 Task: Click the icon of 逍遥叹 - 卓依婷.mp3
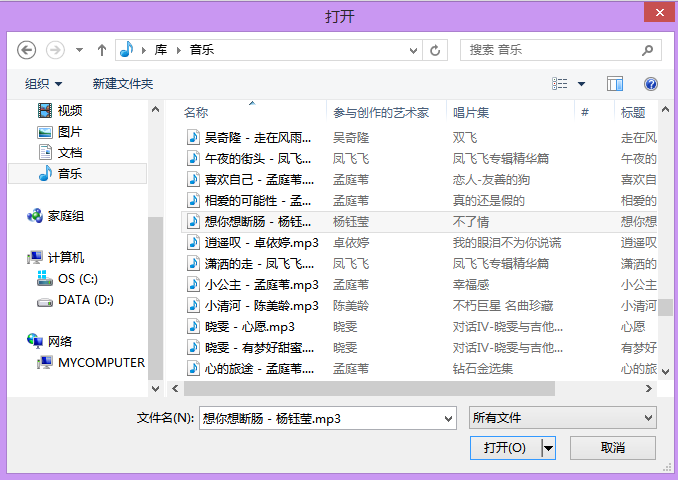tap(193, 242)
